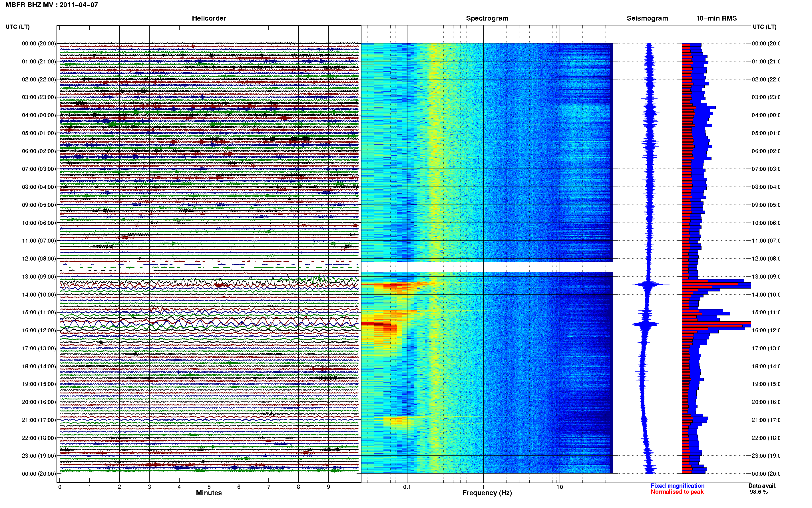The height and width of the screenshot is (508, 812).
Task: Click right-axis time label starting "16:00 (12:"
Action: 766,331
